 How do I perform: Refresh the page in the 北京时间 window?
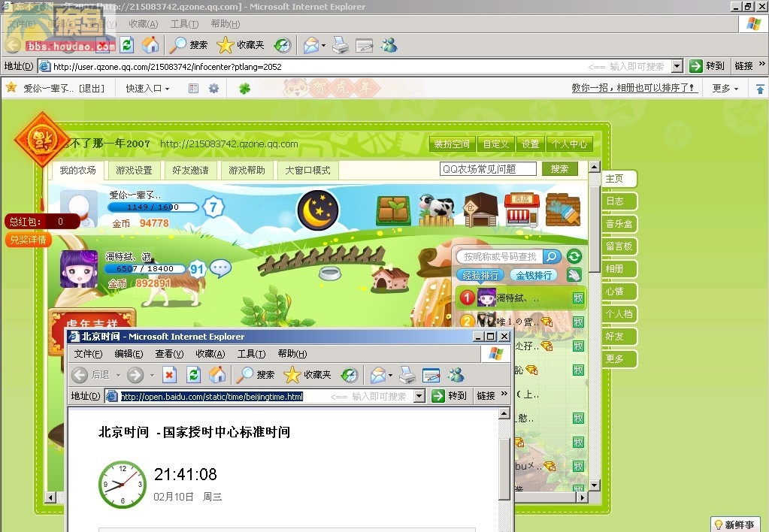click(194, 375)
